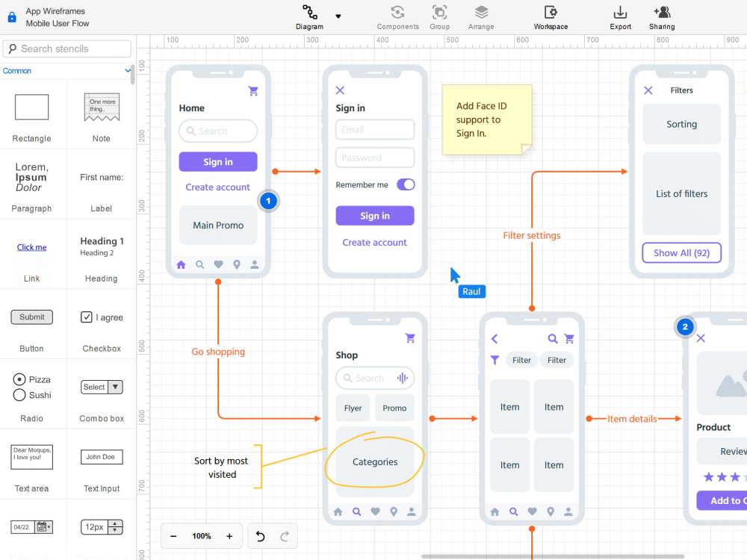Click the voice search icon in Shop

coord(403,378)
